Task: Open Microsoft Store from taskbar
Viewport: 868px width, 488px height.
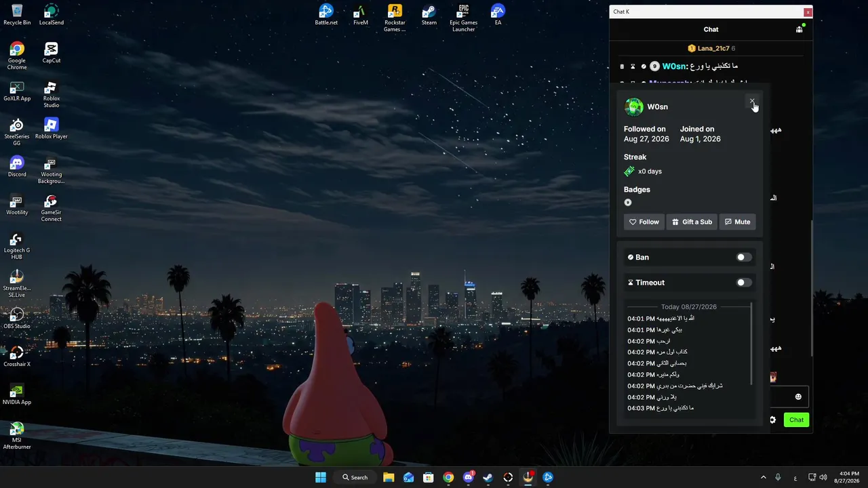Action: pyautogui.click(x=429, y=477)
